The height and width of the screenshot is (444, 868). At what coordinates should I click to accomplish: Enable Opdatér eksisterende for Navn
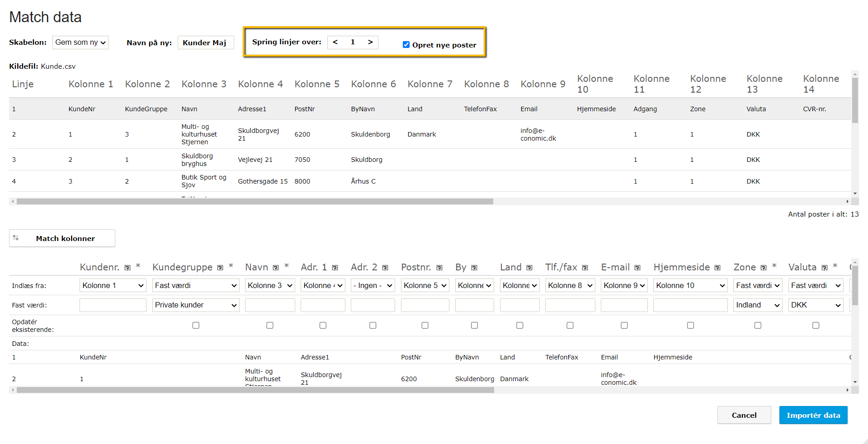270,326
